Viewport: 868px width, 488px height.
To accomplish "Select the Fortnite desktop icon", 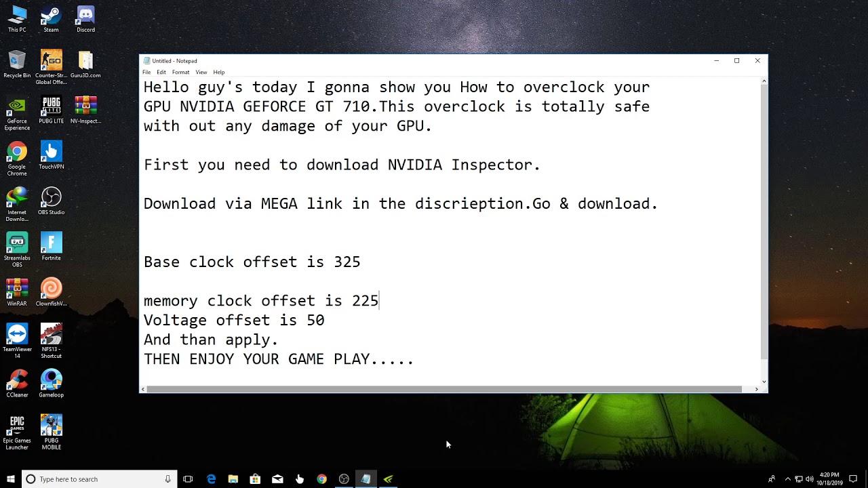I will (x=51, y=246).
